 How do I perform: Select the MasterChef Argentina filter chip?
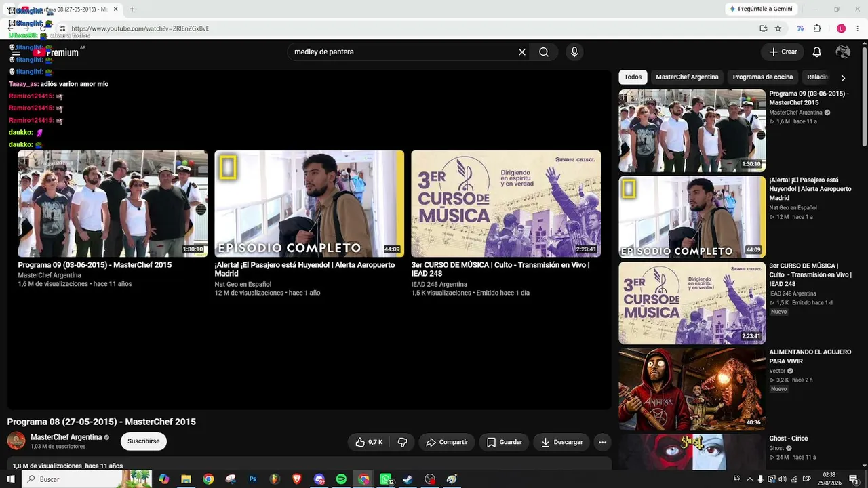click(687, 77)
